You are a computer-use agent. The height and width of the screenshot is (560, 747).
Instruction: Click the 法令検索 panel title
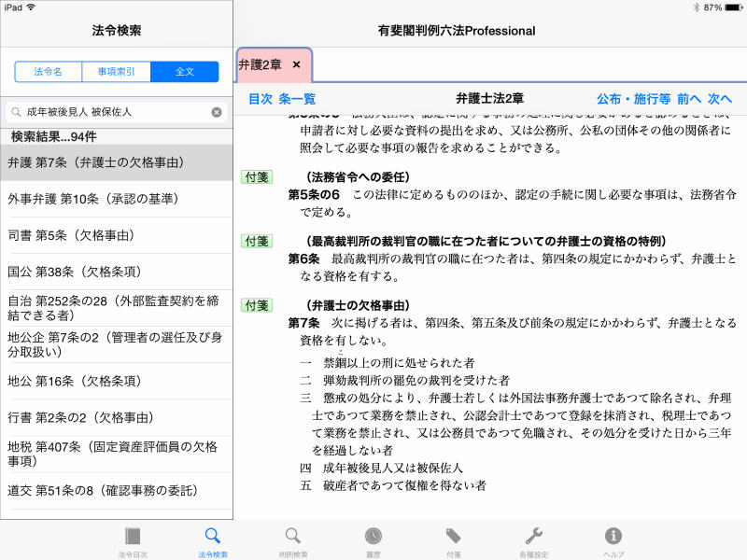(x=117, y=31)
